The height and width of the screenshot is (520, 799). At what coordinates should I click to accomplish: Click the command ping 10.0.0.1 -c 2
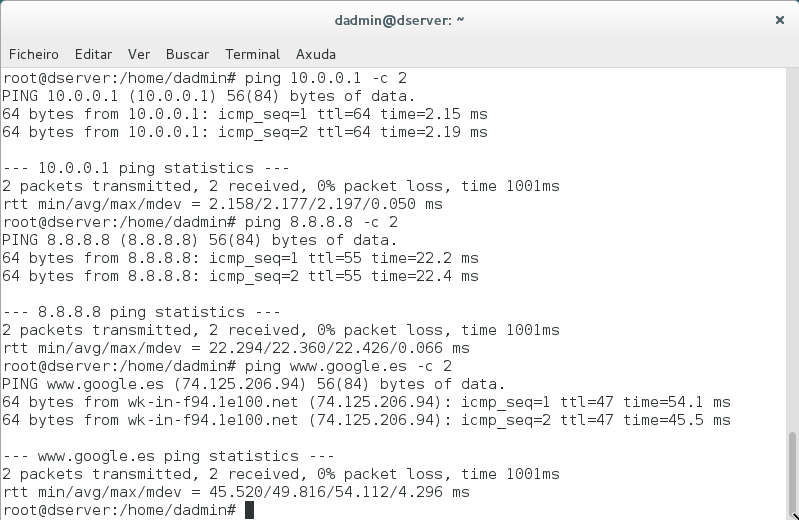coord(326,78)
